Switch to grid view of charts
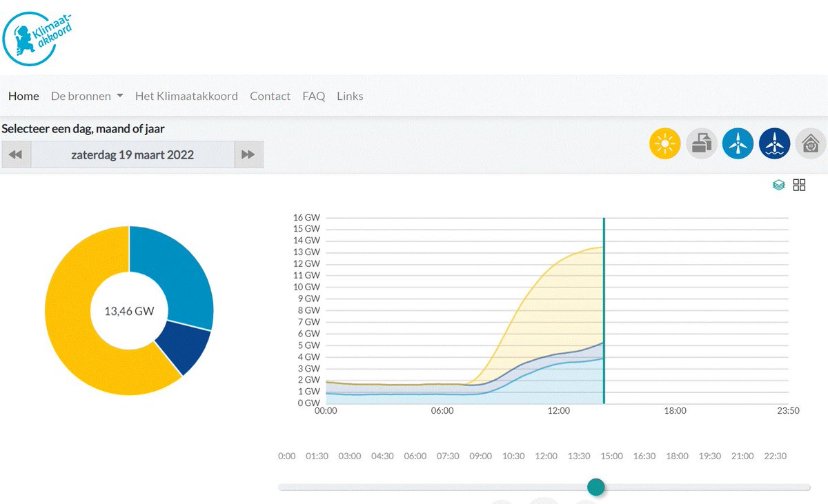Viewport: 828px width, 504px height. point(799,184)
